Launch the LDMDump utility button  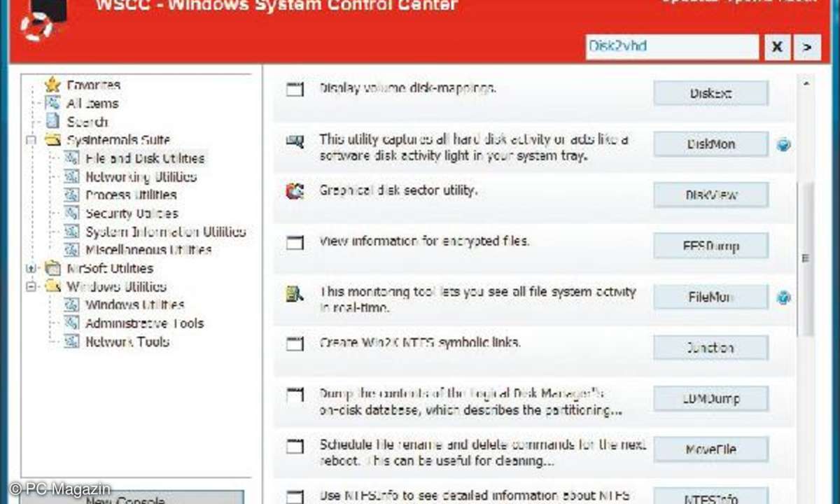click(710, 399)
